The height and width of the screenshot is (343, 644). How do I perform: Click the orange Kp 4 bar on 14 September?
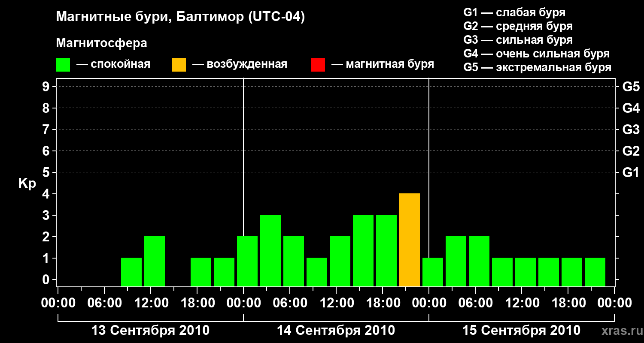(410, 240)
